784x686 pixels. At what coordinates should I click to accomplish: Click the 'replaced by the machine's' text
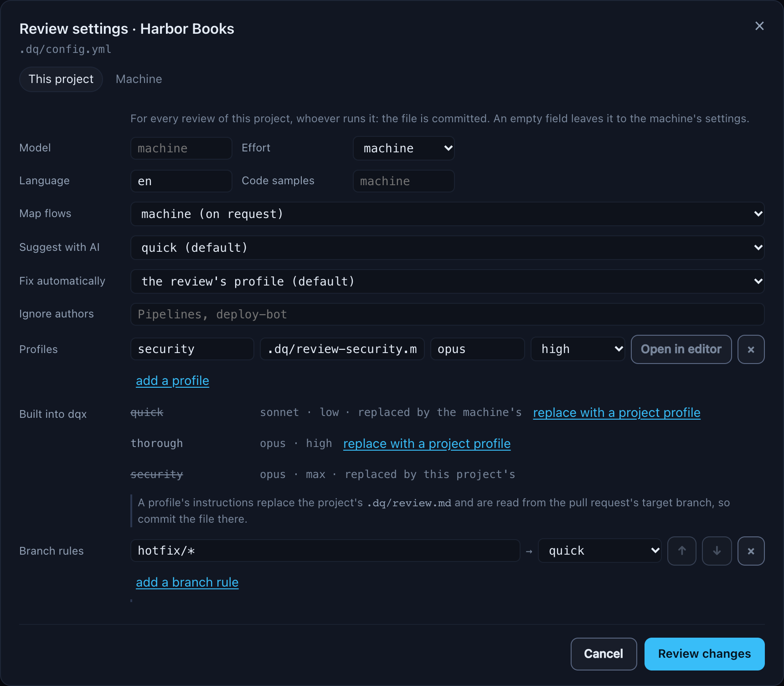[440, 412]
